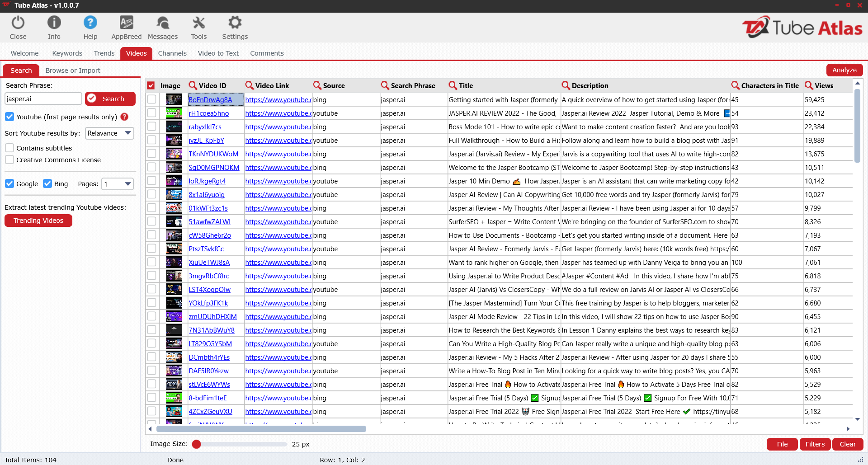Click the Source column search icon
Screen dimensions: 868x465
point(317,85)
